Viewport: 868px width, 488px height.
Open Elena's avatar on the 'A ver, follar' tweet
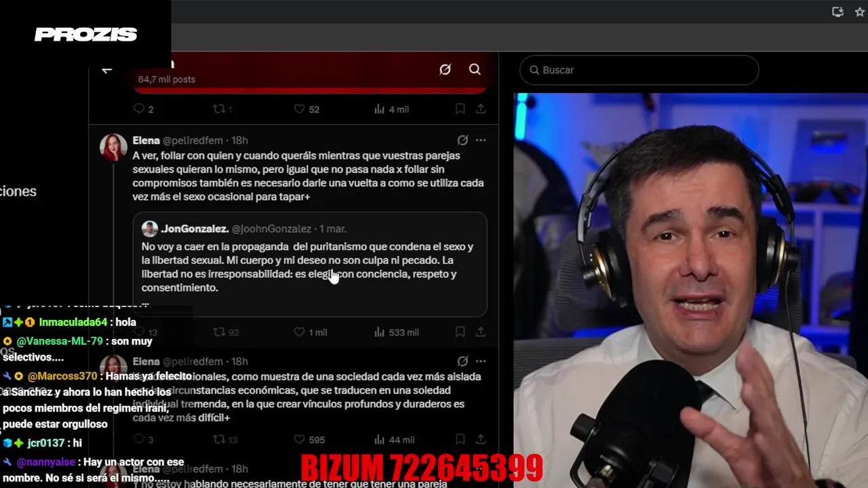click(x=113, y=147)
